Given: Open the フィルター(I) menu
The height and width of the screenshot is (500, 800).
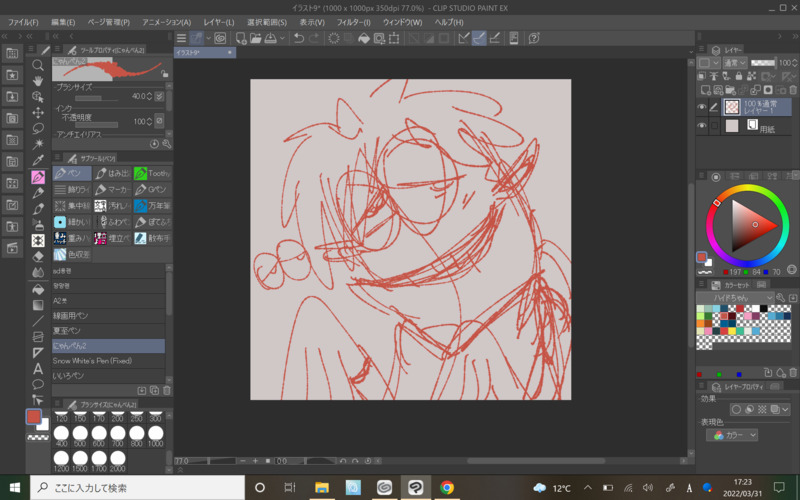Looking at the screenshot, I should (x=353, y=22).
